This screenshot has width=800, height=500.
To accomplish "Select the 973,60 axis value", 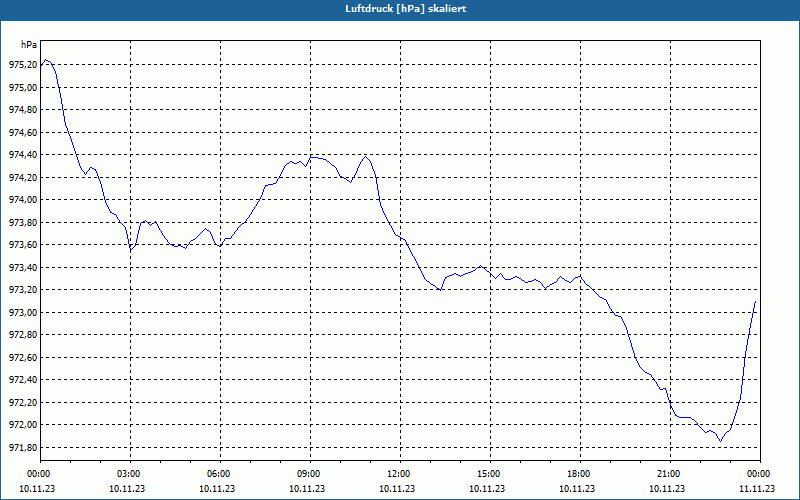I will point(23,245).
